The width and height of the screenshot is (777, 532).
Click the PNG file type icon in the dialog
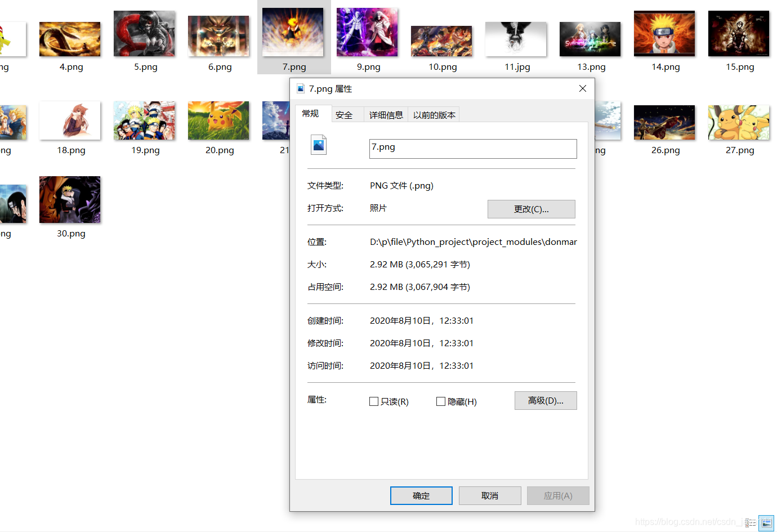click(x=319, y=145)
